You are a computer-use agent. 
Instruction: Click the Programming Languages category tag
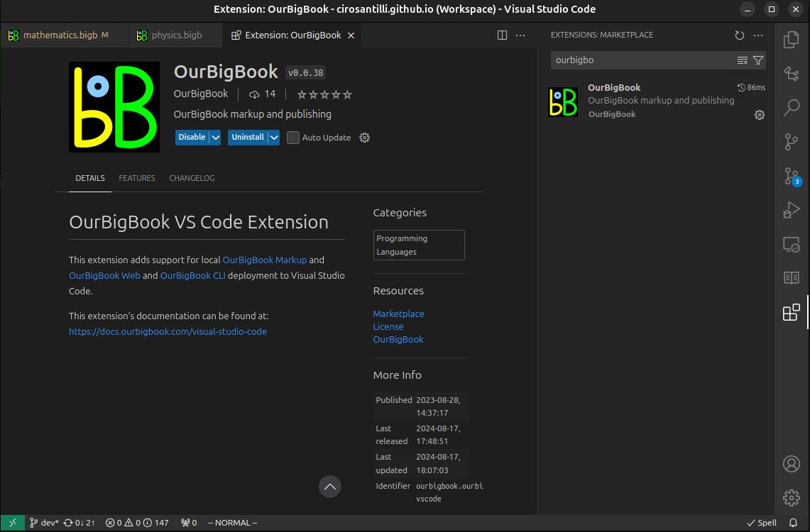(x=418, y=245)
